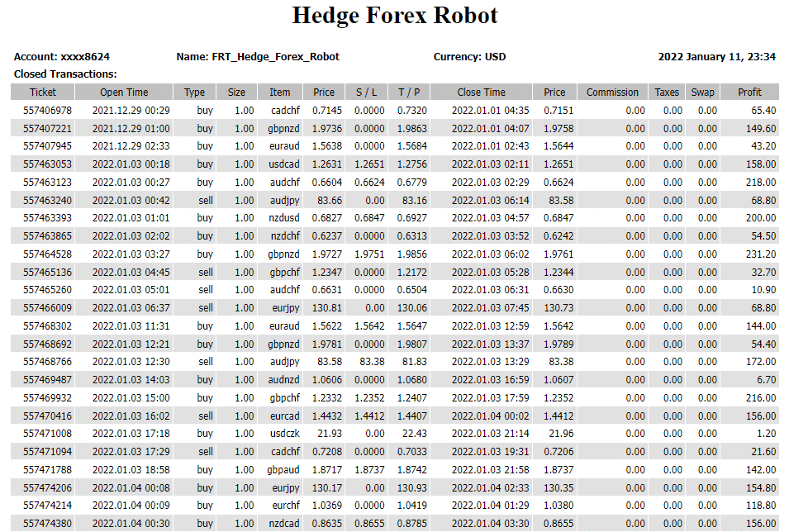Click ticket number 557471788
Image resolution: width=789 pixels, height=532 pixels.
tap(47, 470)
